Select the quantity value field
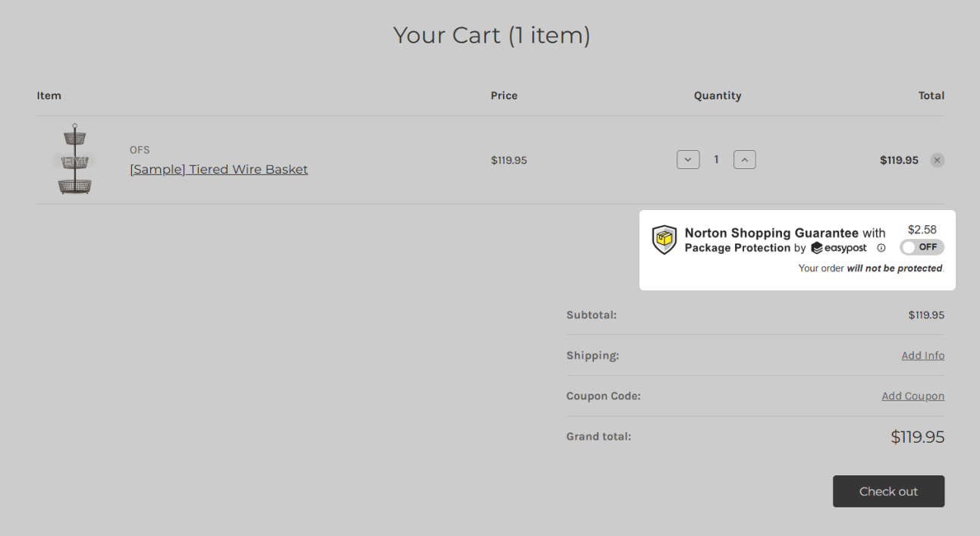The image size is (980, 536). (x=716, y=160)
